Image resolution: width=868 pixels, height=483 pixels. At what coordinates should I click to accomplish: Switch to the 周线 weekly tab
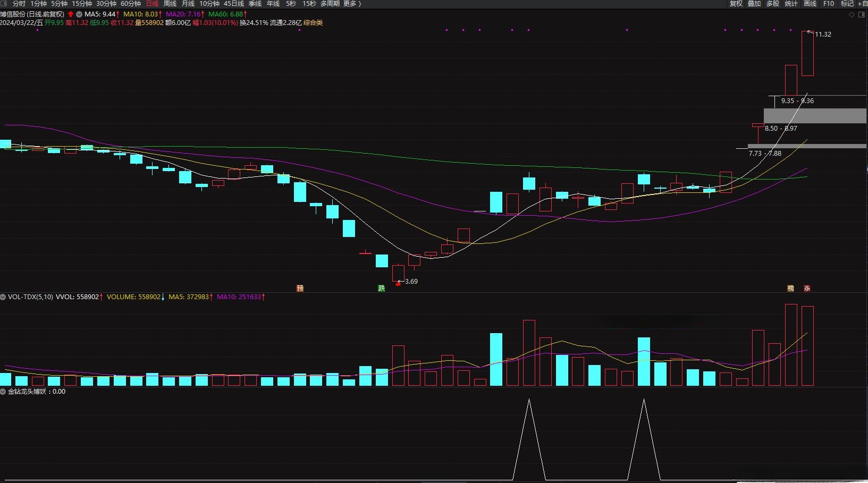(170, 4)
